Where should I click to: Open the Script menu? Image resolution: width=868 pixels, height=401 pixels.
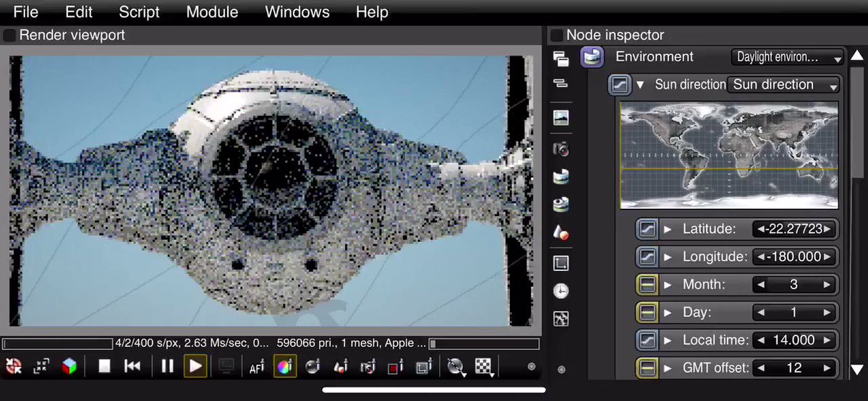[x=140, y=12]
